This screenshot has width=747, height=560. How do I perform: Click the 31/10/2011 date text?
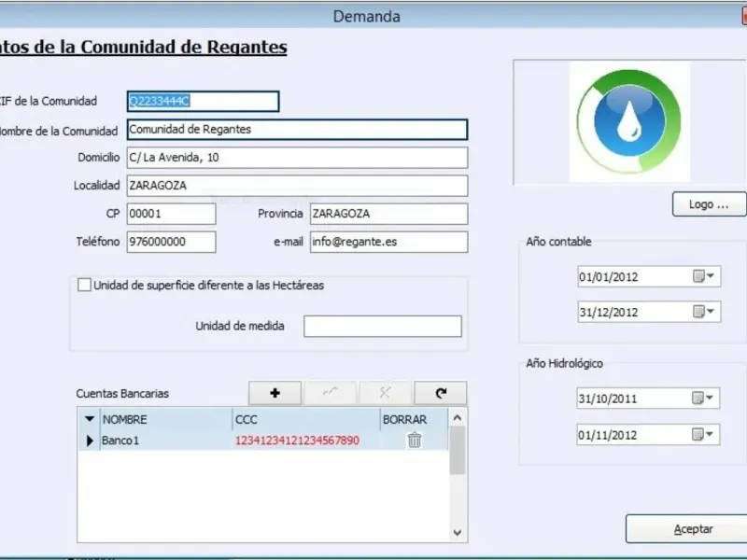click(608, 399)
